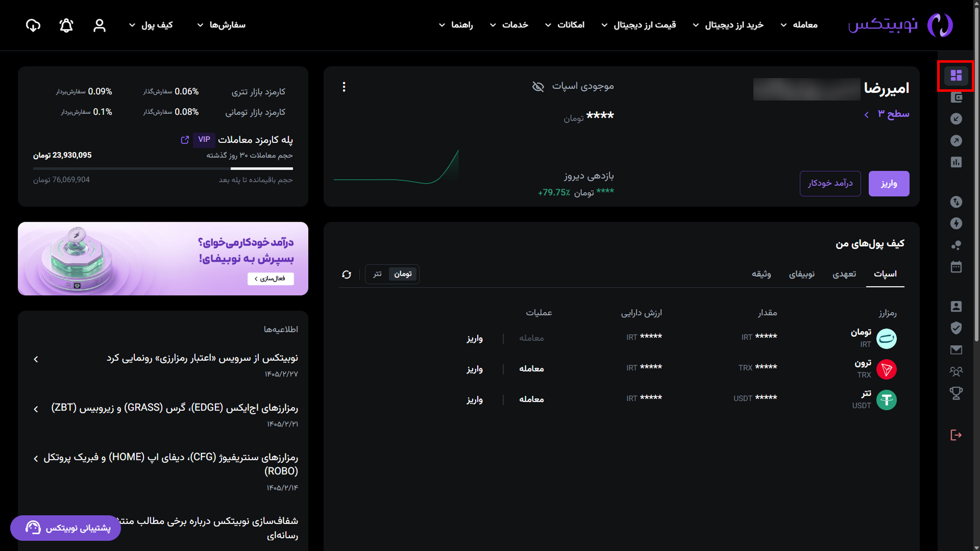Click the کیف پول‌های من heading
This screenshot has height=551, width=980.
[x=870, y=244]
